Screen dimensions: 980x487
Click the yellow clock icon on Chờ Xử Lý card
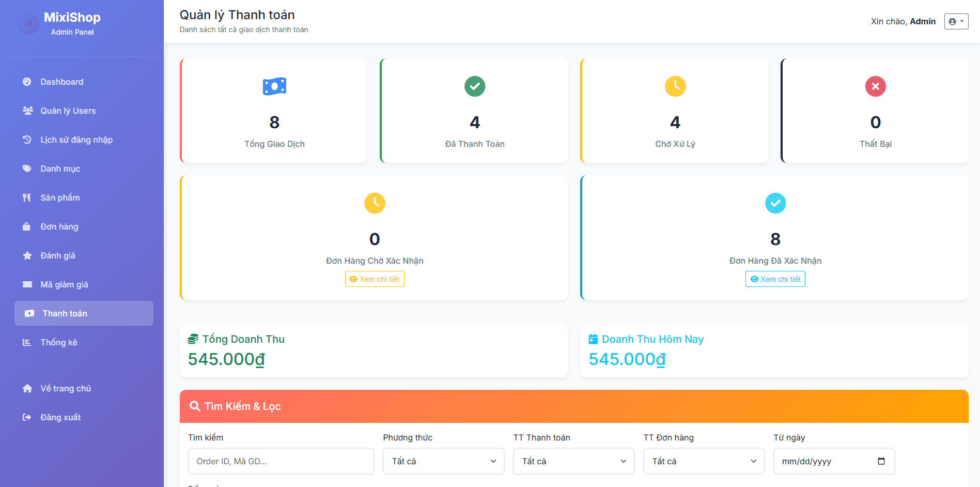click(x=675, y=86)
